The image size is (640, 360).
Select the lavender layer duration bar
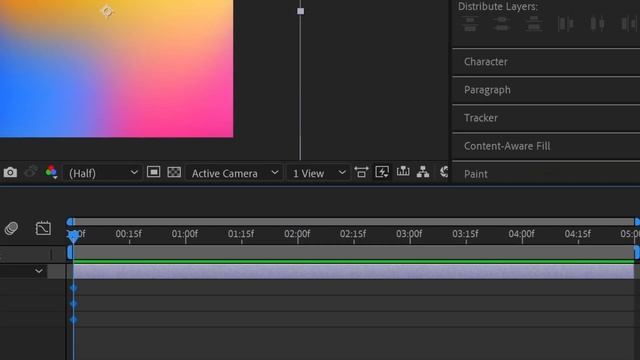click(x=353, y=272)
